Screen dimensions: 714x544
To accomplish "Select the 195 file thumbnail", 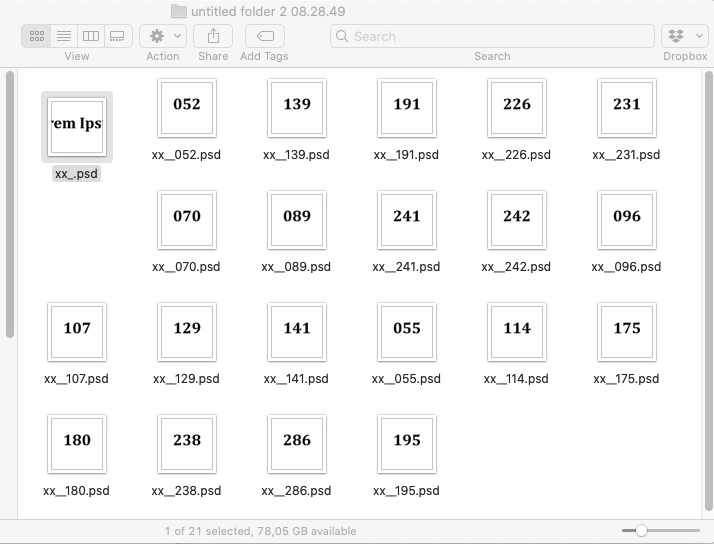I will (407, 444).
